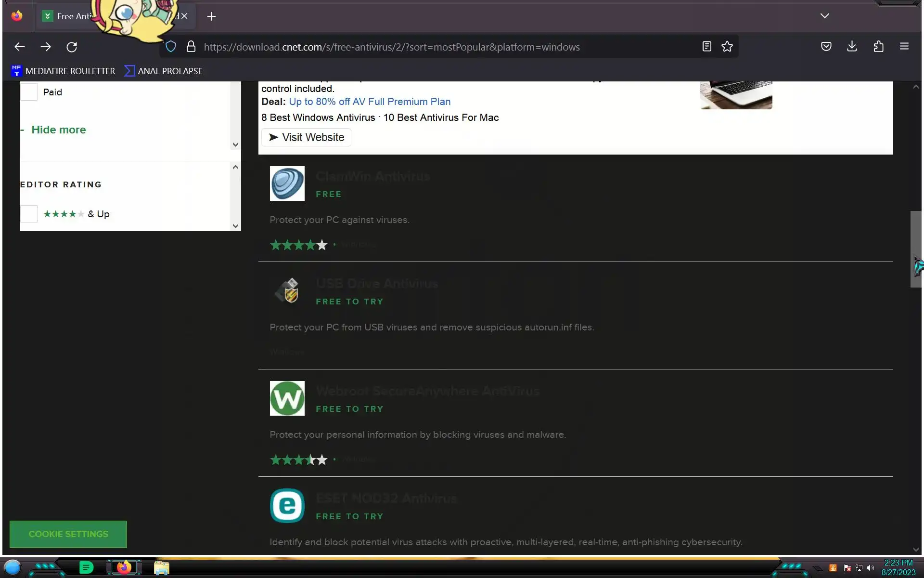
Task: Open the tracking protection shield icon
Action: tap(171, 47)
